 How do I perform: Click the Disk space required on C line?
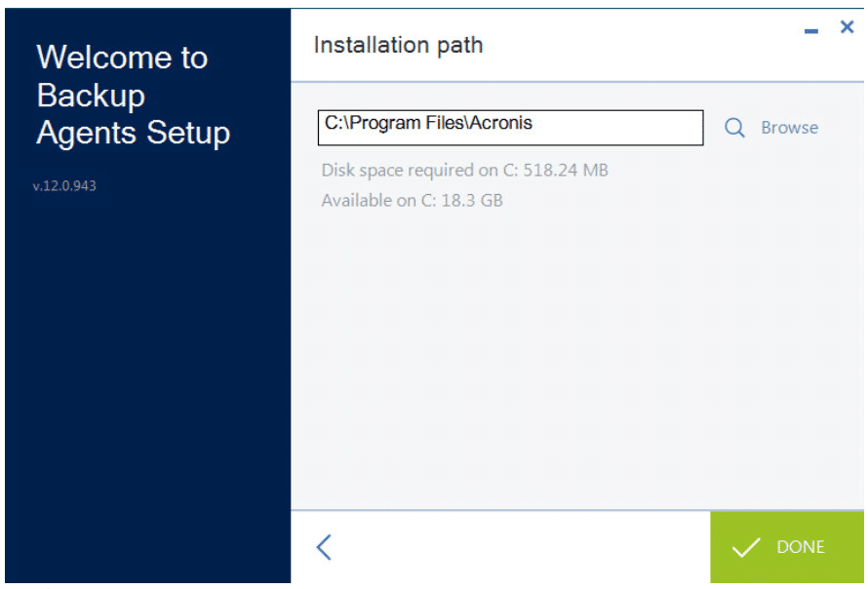464,170
